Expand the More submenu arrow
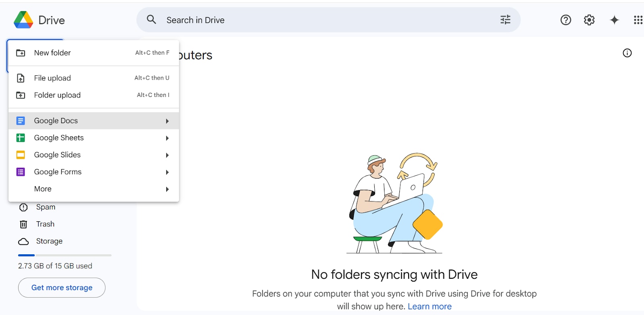644x315 pixels. point(167,189)
